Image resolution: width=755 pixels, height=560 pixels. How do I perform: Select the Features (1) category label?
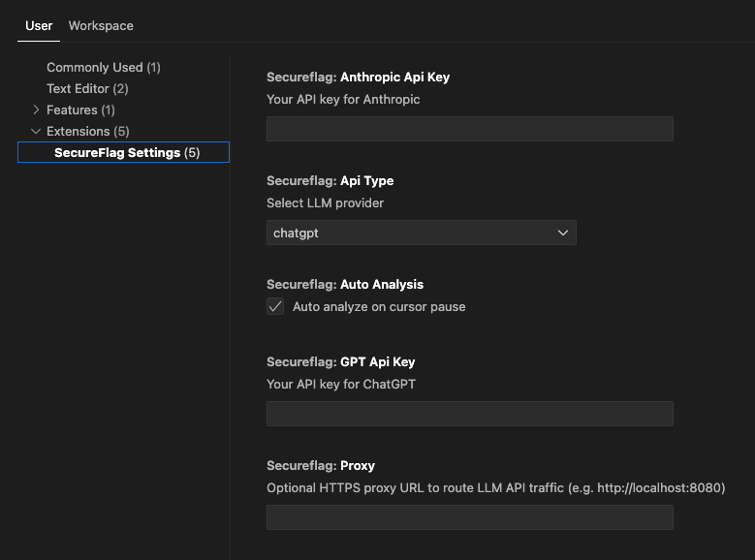pos(80,109)
